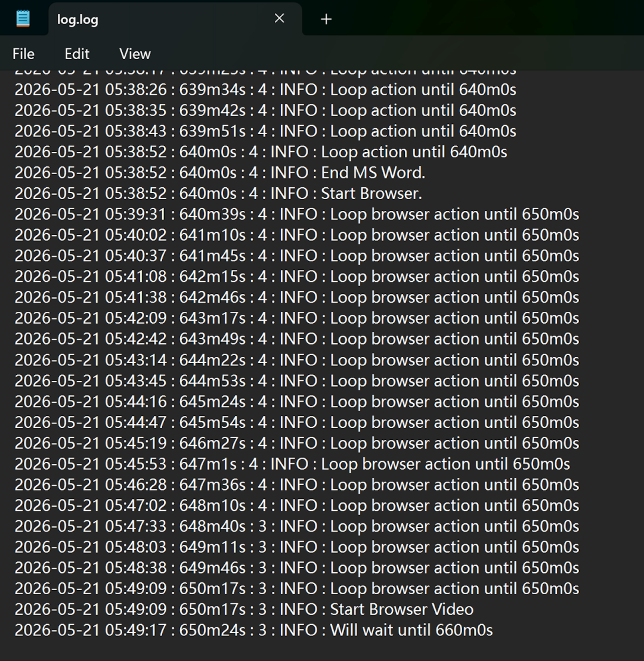Close the log.log tab

pyautogui.click(x=279, y=18)
